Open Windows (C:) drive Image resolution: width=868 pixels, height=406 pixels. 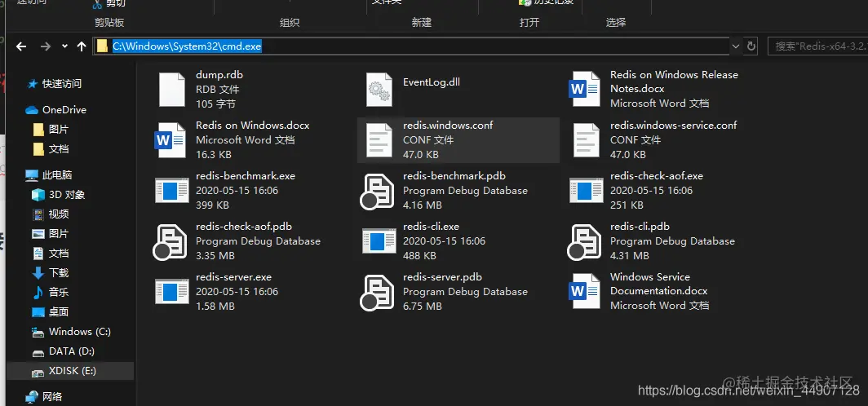click(x=72, y=331)
